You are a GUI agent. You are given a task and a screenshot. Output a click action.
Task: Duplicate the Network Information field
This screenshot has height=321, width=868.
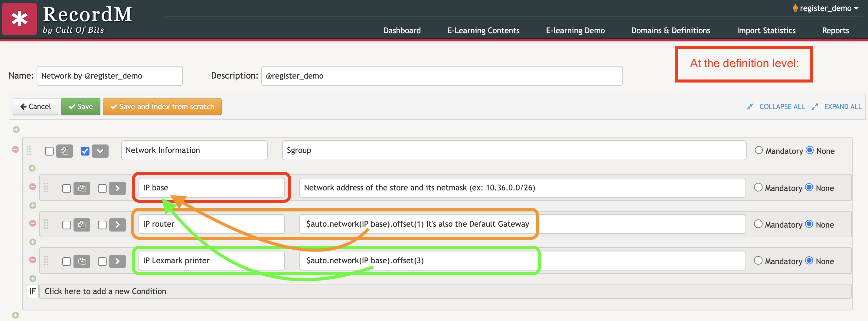[x=65, y=151]
